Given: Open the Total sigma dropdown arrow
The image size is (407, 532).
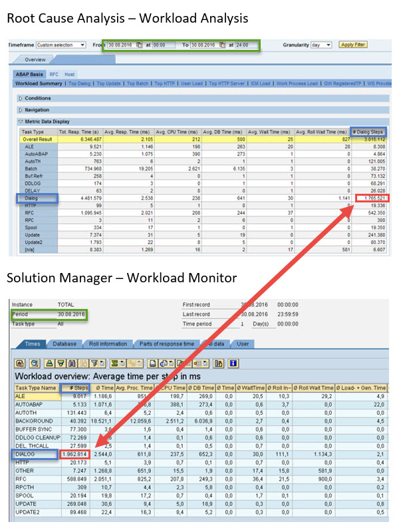Looking at the screenshot, I should point(122,364).
